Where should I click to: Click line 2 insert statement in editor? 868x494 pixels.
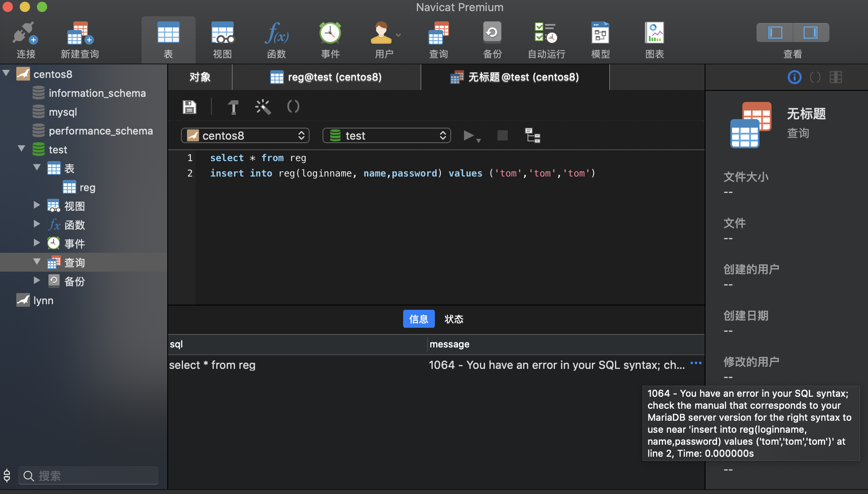(403, 173)
